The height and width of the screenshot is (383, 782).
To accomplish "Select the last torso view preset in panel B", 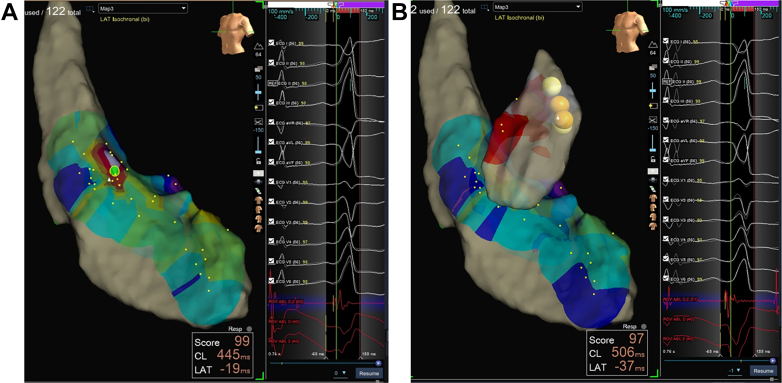I will point(653,226).
